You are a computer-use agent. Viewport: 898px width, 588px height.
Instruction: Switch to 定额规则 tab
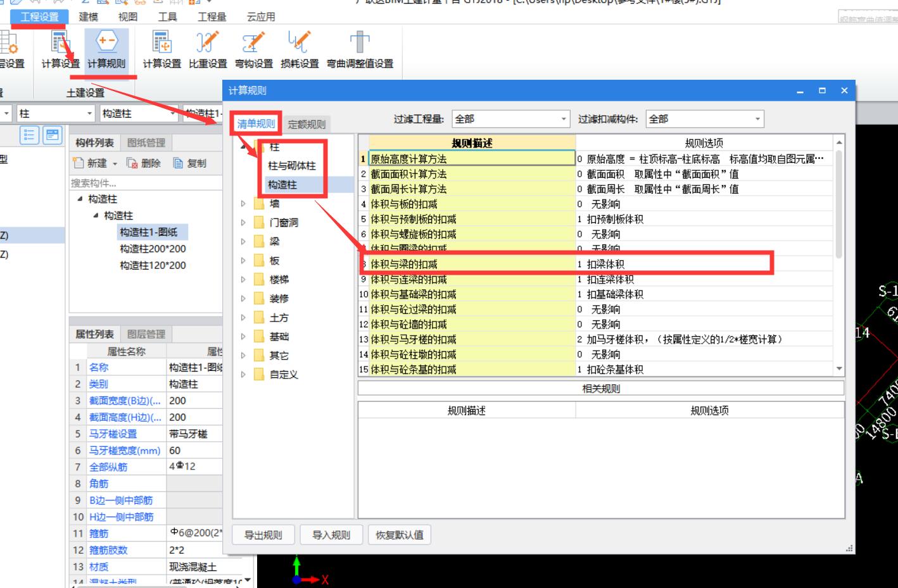pyautogui.click(x=307, y=125)
